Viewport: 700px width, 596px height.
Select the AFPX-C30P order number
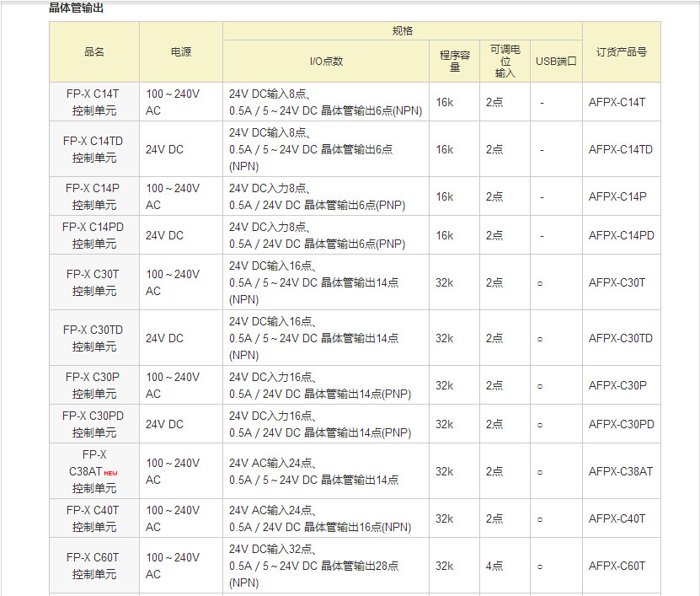(620, 384)
